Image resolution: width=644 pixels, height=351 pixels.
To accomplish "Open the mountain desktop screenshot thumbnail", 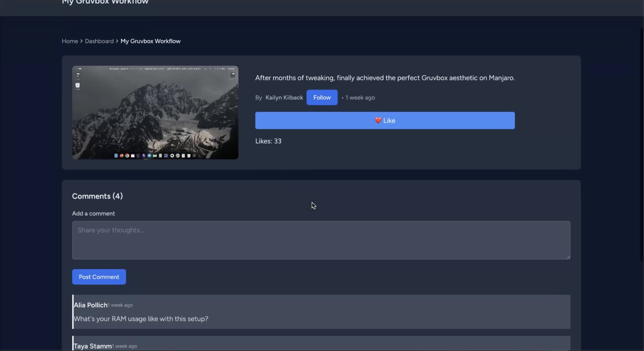I will [155, 112].
